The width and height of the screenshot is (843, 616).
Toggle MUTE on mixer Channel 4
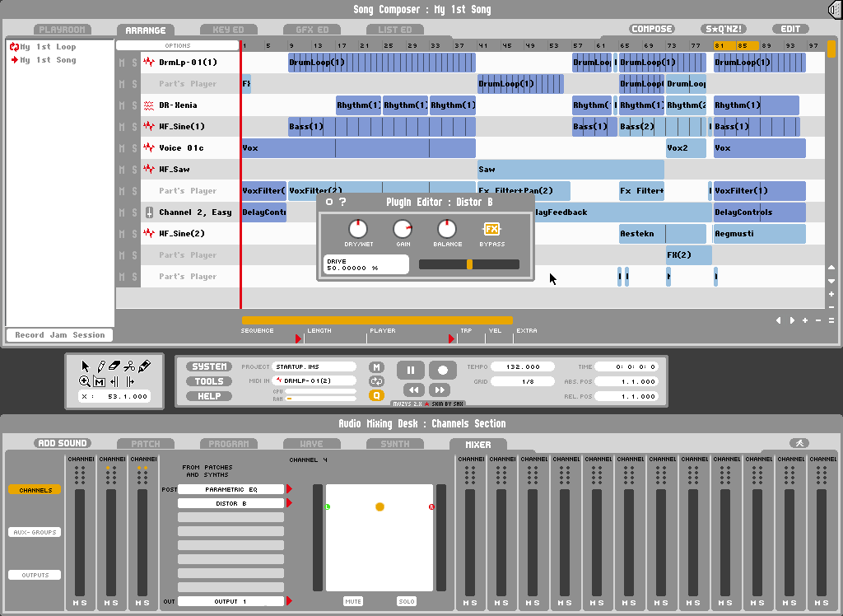coord(352,601)
